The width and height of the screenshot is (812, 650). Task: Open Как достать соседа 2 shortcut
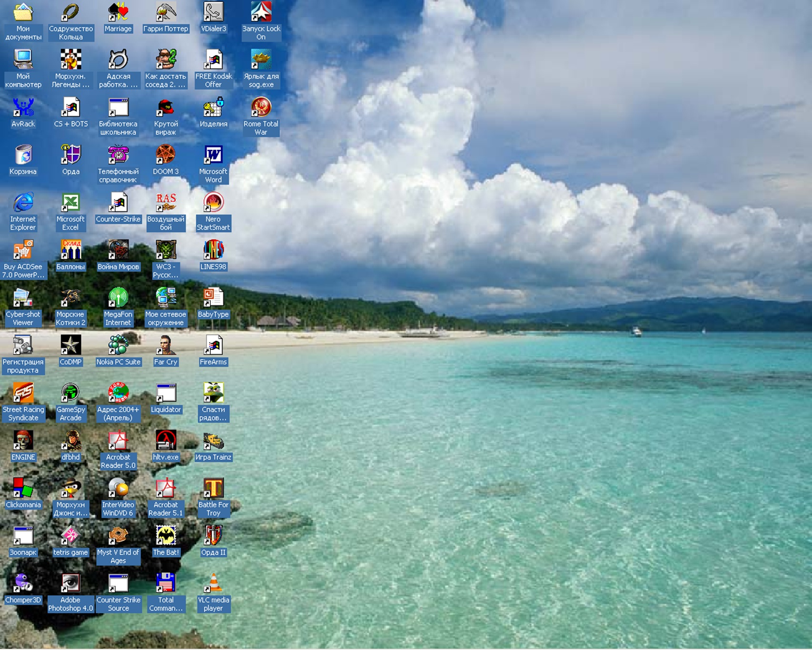[166, 60]
